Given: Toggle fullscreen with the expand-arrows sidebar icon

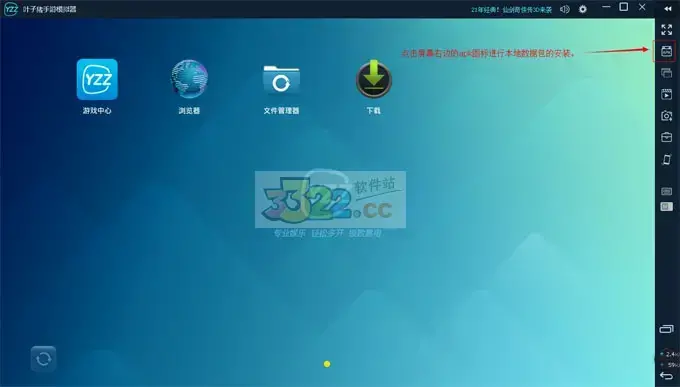Looking at the screenshot, I should [x=667, y=30].
